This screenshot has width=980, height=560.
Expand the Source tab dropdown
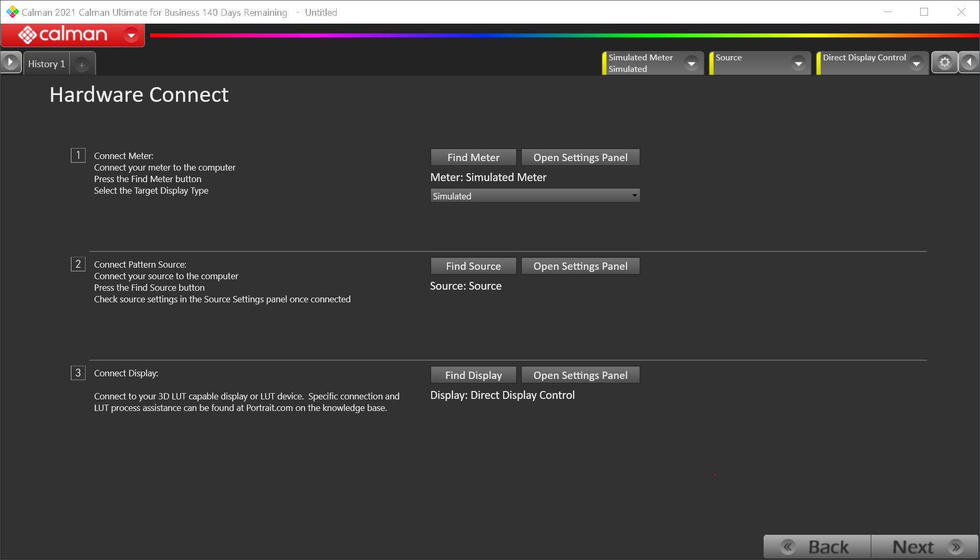[x=798, y=64]
